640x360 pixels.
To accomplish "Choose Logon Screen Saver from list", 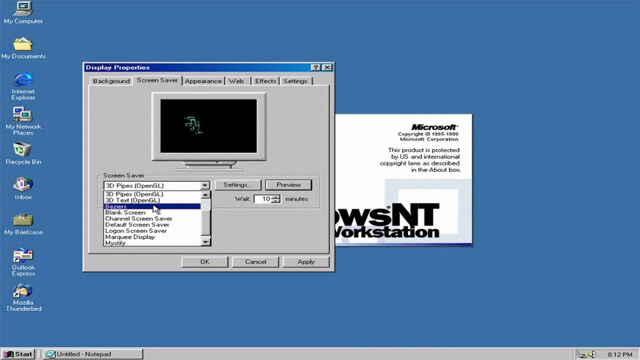I will coord(152,231).
